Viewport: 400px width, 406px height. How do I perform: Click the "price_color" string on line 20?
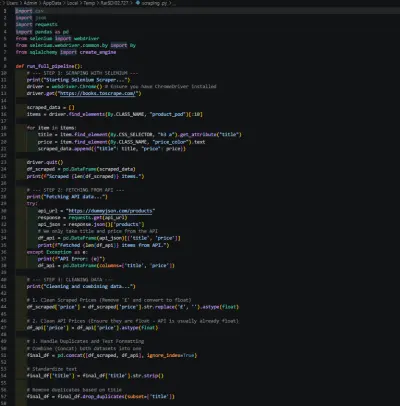172,142
